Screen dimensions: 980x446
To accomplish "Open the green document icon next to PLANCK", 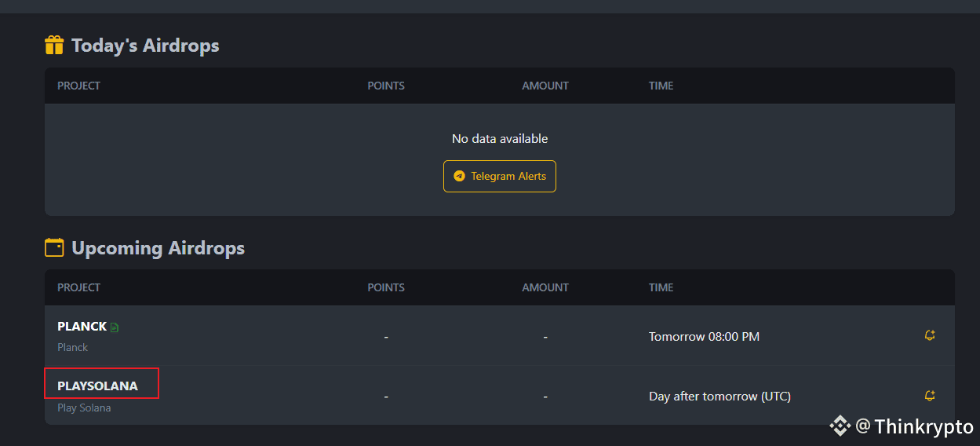I will pos(115,327).
